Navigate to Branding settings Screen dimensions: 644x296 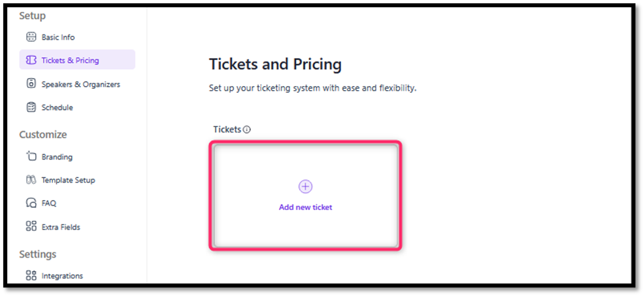click(57, 157)
